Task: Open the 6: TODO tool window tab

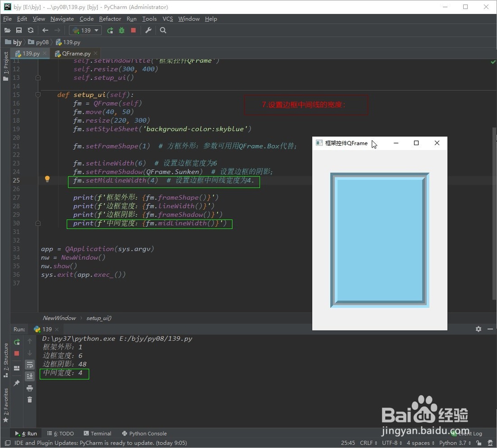Action: [x=60, y=434]
